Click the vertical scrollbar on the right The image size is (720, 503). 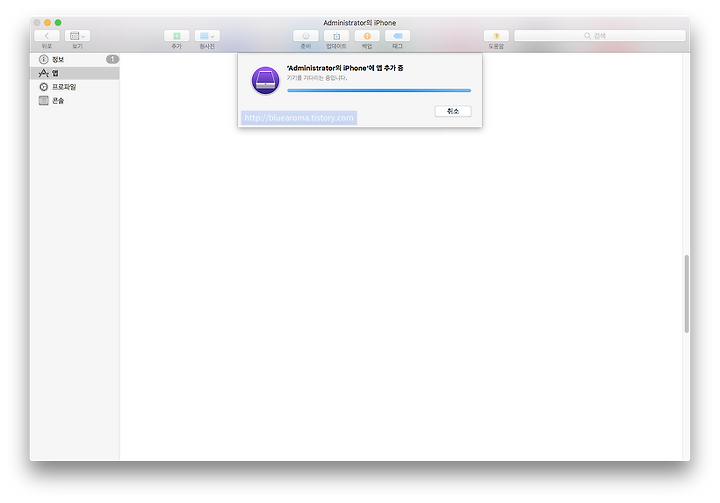[x=686, y=294]
